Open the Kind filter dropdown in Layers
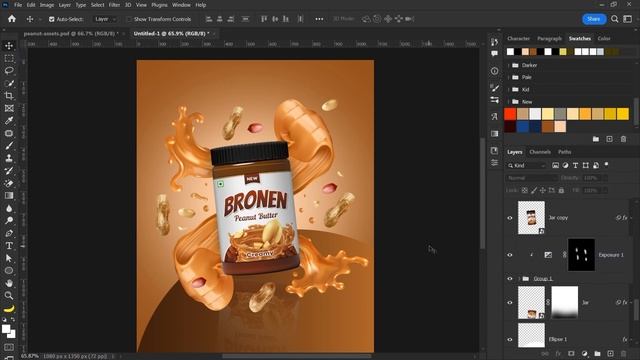The image size is (640, 360). [527, 165]
